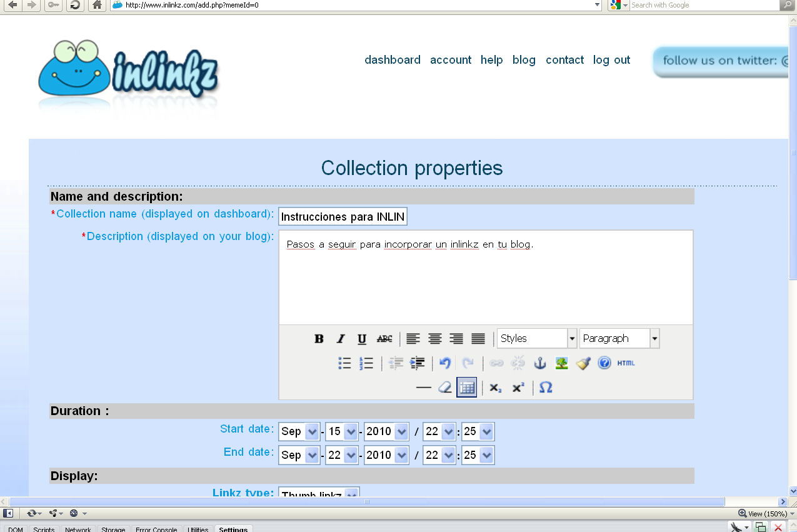Toggle underline formatting
Screen dimensions: 797x532
click(361, 339)
